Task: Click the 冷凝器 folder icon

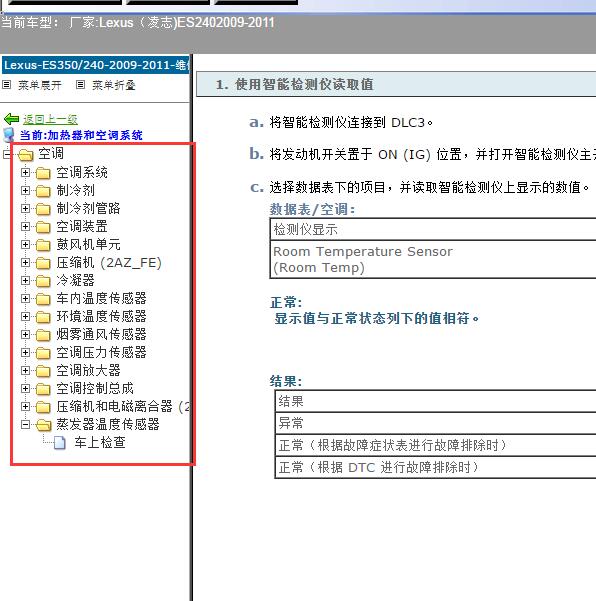Action: click(43, 281)
